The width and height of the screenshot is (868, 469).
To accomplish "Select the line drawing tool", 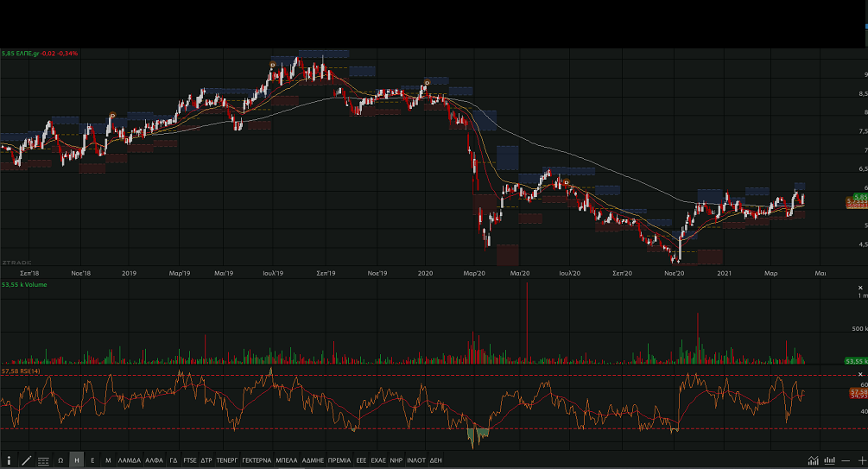I will [x=27, y=460].
